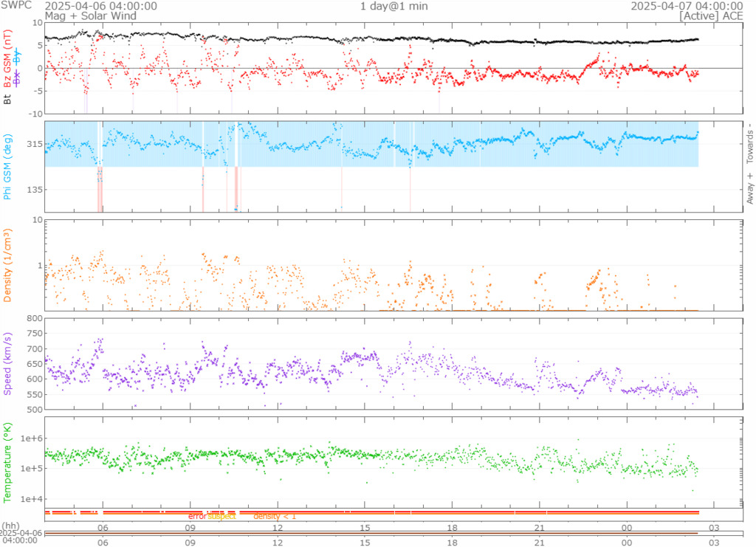
Task: Click the 18 hour tick on main time axis
Action: (x=453, y=528)
